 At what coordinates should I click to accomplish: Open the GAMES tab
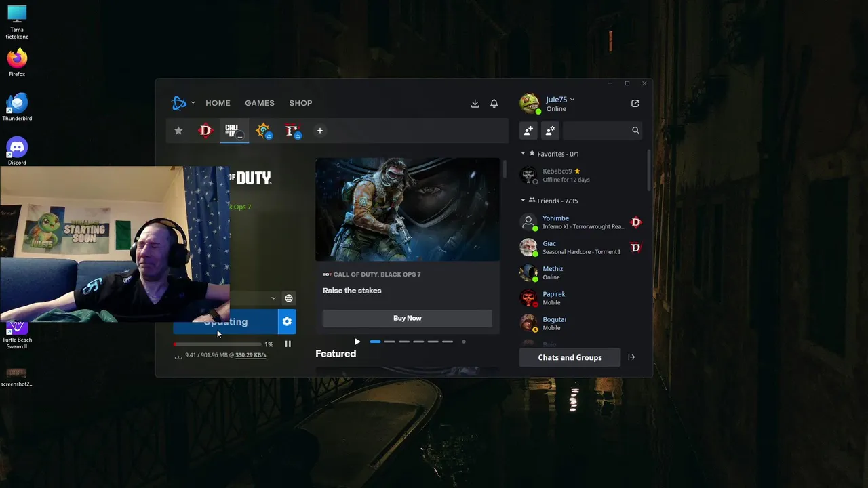pos(260,103)
